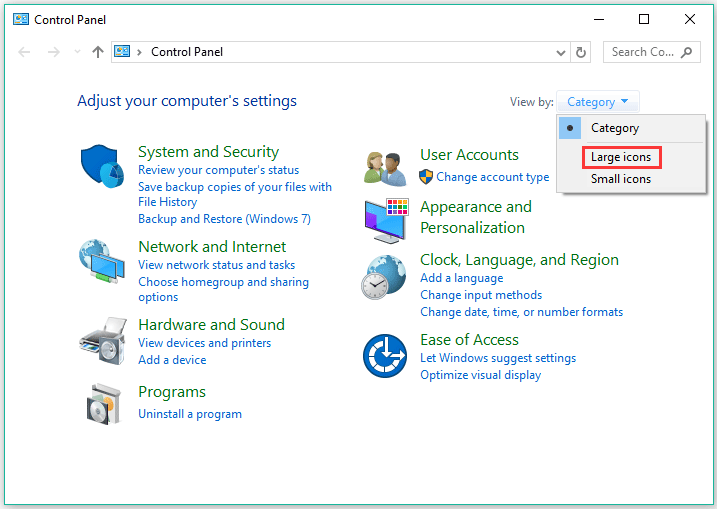
Task: Click the Search Control Panel field
Action: click(652, 52)
